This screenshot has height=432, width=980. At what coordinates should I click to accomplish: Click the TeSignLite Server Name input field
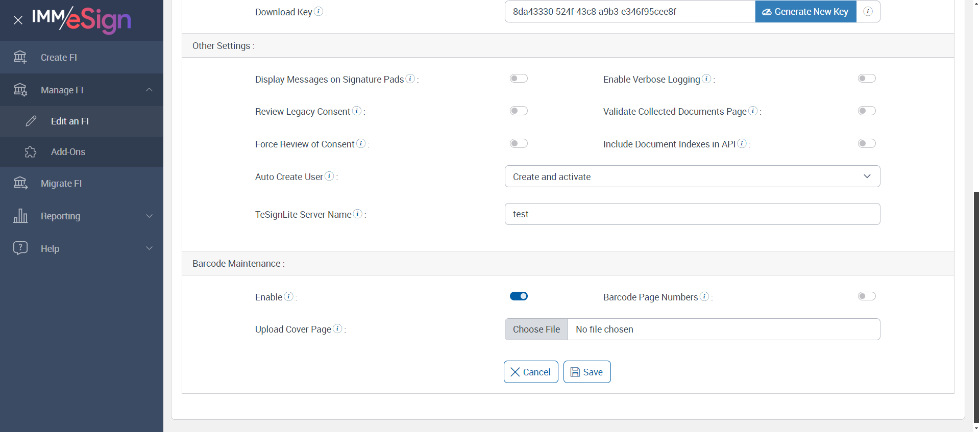coord(692,214)
